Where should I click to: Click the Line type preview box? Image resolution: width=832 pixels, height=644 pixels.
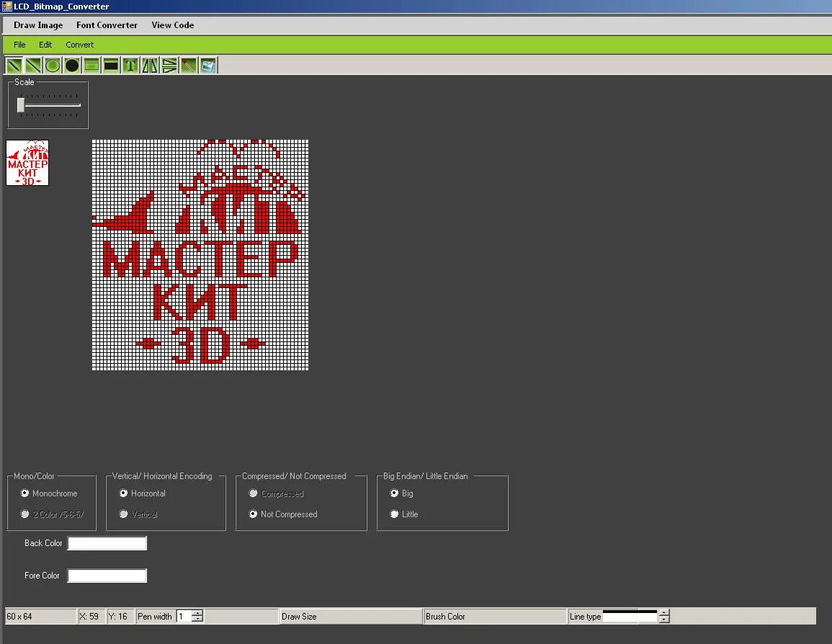point(630,616)
